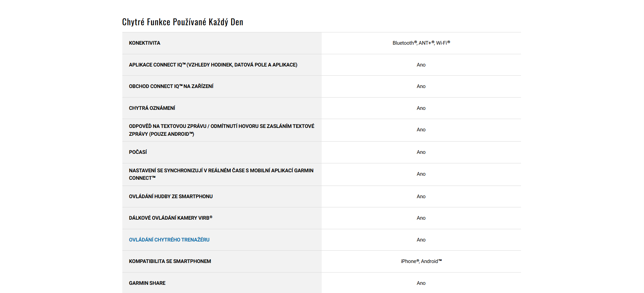Select the Ano value for Garmin Share

click(421, 283)
